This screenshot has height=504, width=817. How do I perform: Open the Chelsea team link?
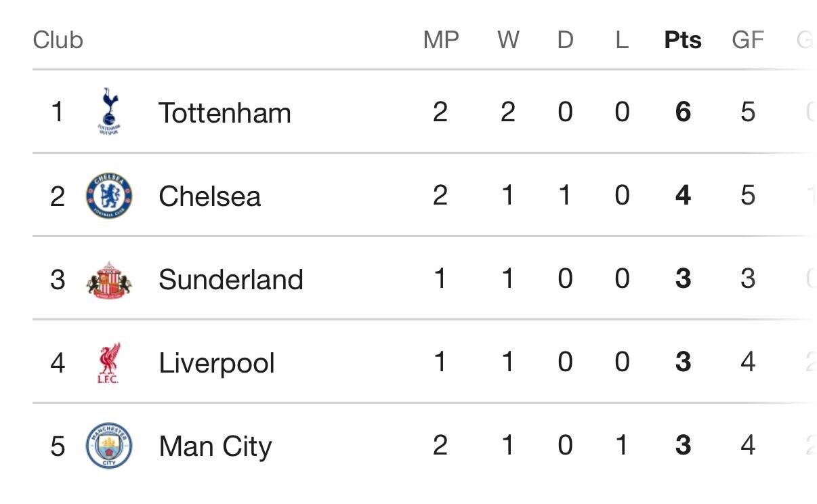click(209, 196)
